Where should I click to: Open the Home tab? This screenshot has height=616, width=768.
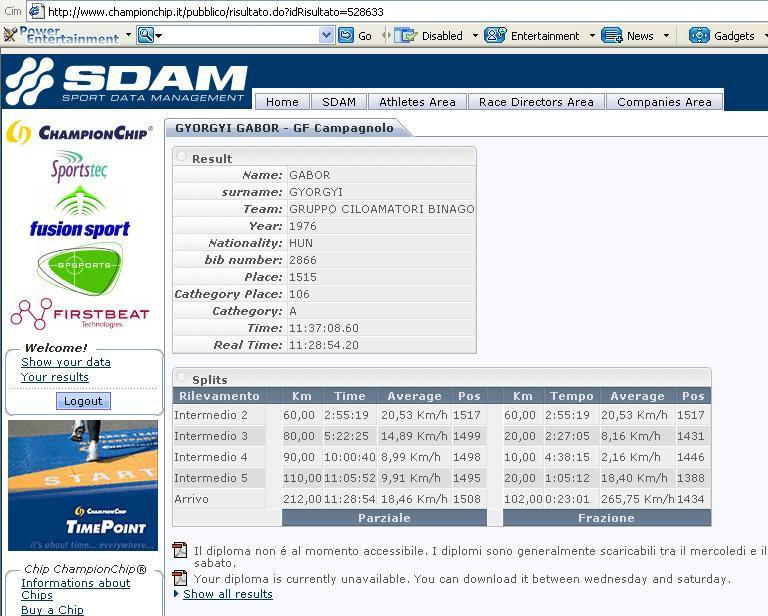pos(282,102)
